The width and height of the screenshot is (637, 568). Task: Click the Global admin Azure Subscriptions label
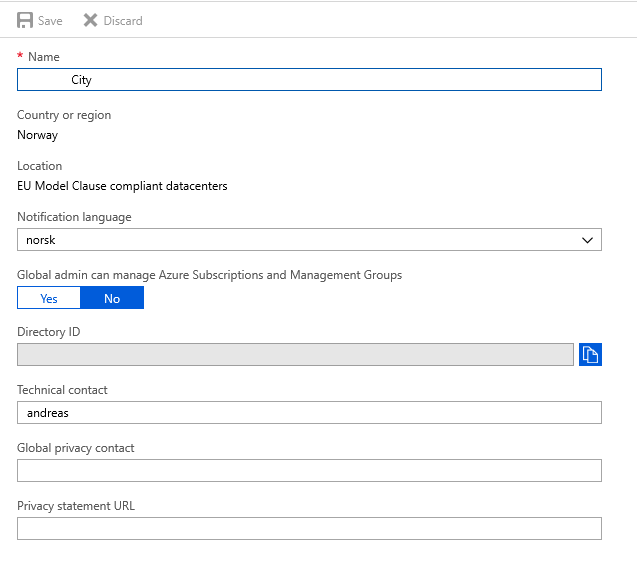[209, 275]
